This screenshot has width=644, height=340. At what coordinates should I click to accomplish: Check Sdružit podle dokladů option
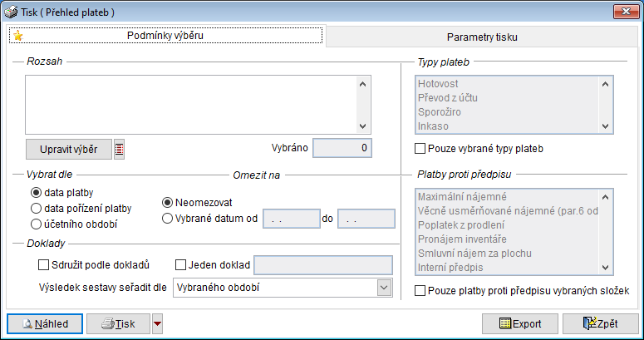point(44,265)
